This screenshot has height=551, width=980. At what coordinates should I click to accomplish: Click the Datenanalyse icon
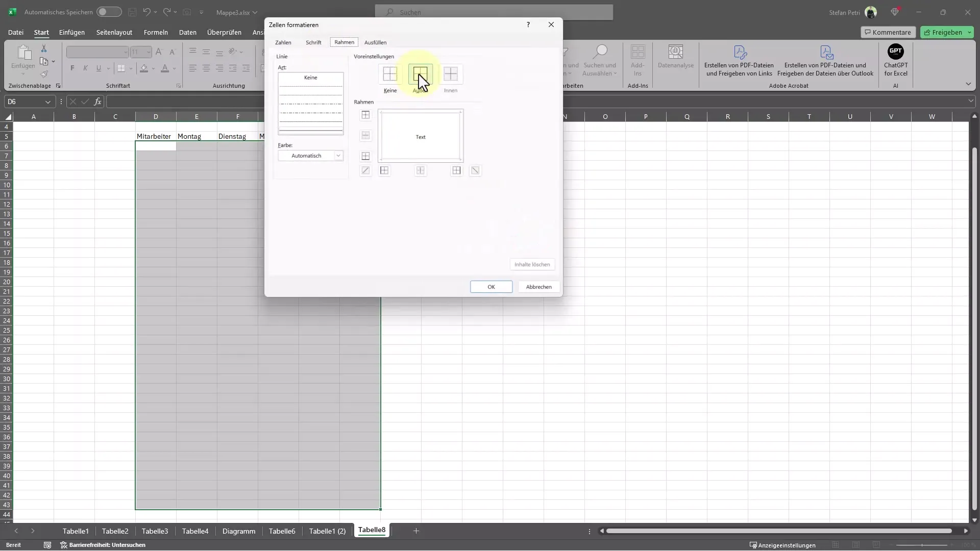point(676,52)
